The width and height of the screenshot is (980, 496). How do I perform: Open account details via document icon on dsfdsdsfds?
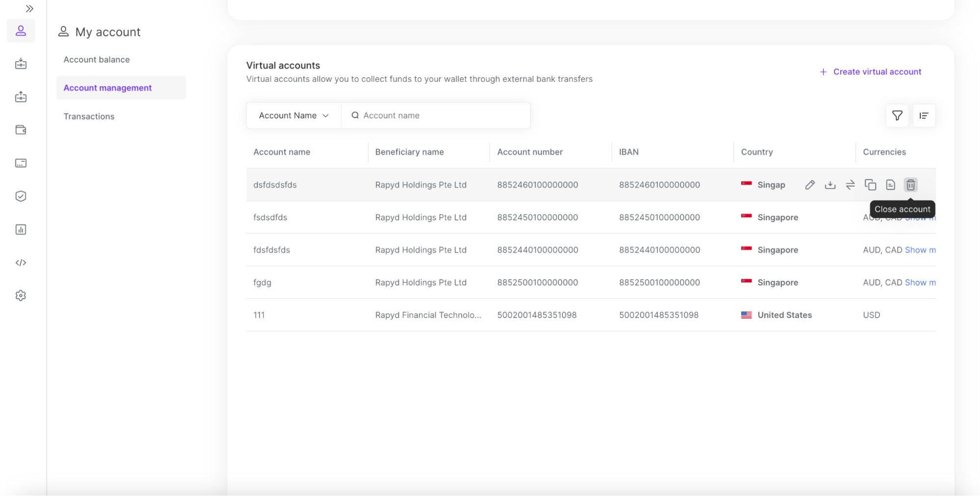point(890,185)
